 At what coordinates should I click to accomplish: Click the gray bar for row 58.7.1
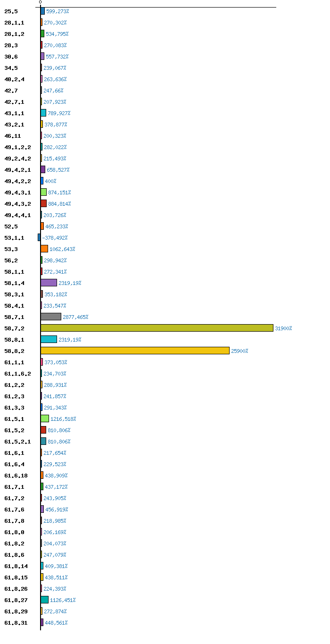pos(51,317)
